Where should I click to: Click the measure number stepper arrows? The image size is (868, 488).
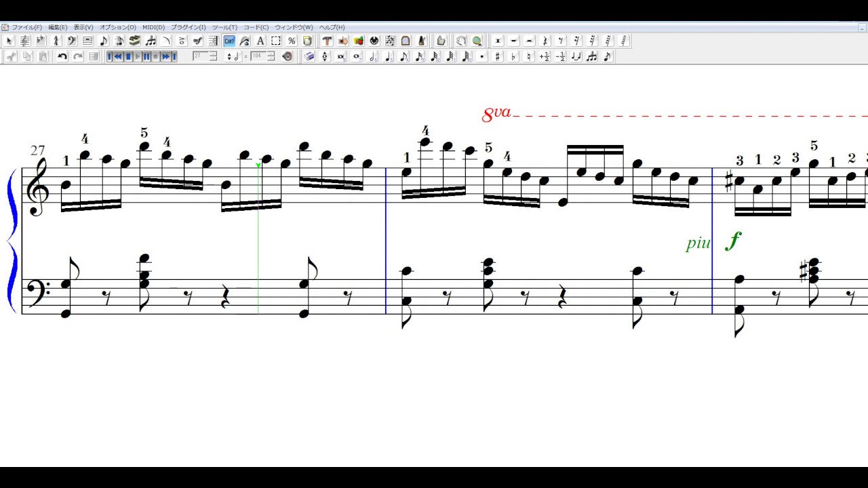tap(213, 56)
